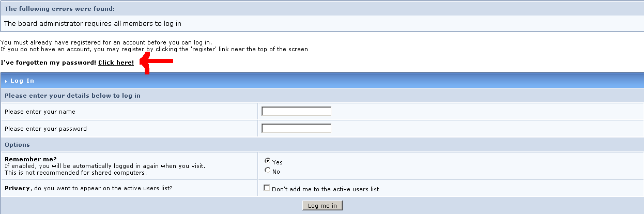Click the 'Please enter your password' label

pos(45,129)
